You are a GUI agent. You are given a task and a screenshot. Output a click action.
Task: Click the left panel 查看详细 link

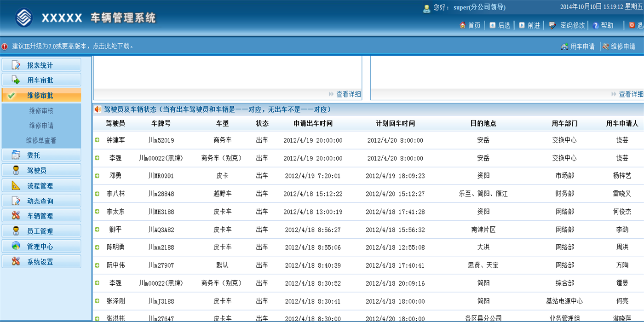(x=348, y=94)
